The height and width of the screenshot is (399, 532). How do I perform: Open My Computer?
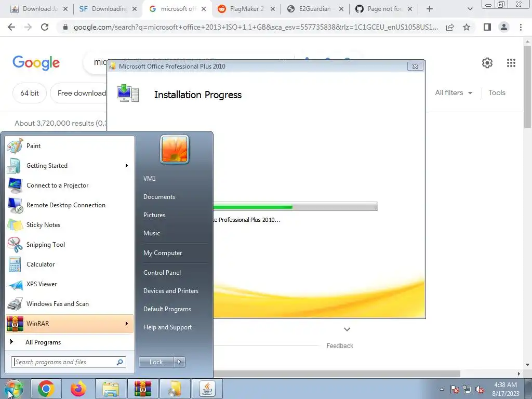[x=163, y=253]
